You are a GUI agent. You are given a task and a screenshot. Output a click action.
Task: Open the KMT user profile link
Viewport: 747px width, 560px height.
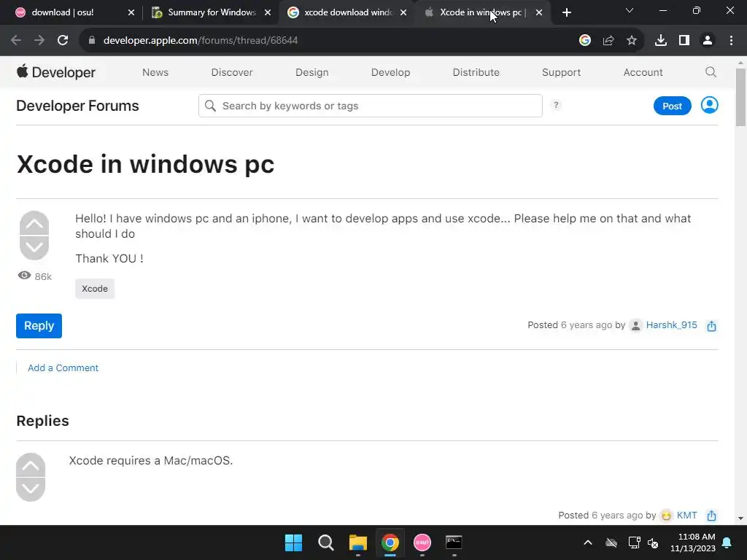[x=686, y=516]
